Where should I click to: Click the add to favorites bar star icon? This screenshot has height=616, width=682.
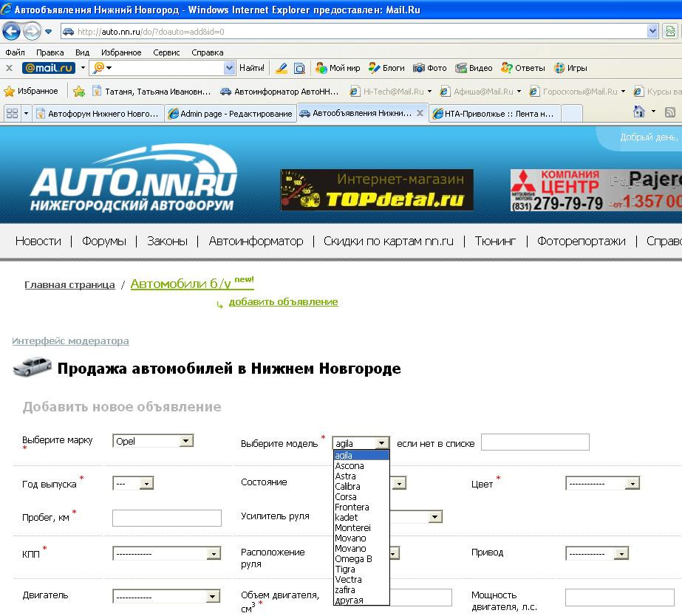[79, 92]
